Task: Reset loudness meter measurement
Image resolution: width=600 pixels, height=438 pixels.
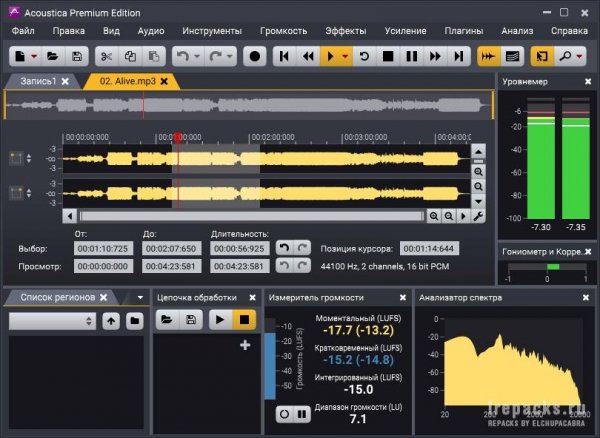Action: pos(284,414)
